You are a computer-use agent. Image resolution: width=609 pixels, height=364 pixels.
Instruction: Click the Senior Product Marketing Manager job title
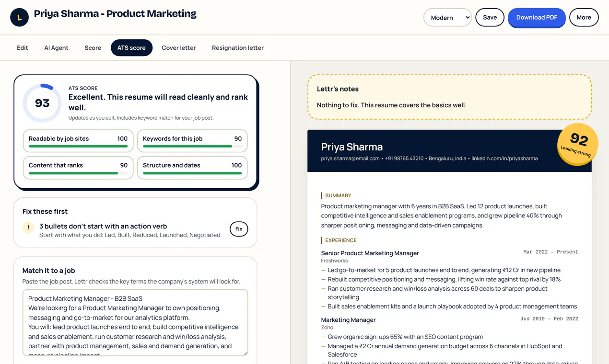point(370,253)
